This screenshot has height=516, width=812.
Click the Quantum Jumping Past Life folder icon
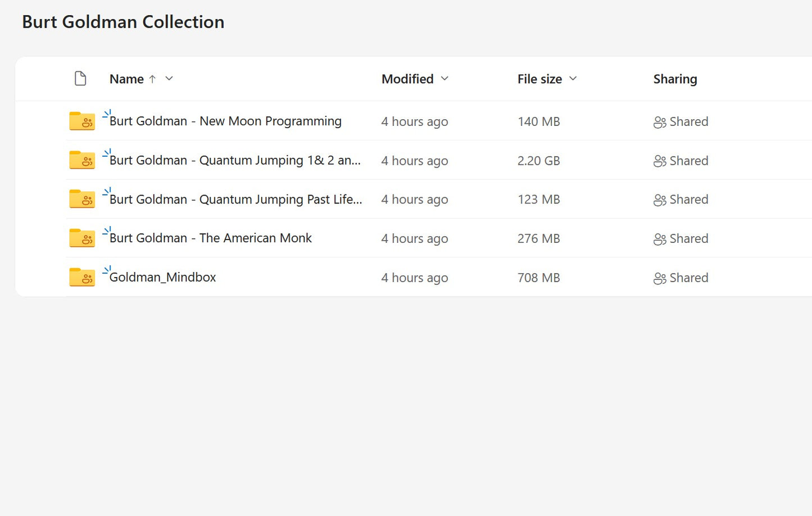(81, 199)
